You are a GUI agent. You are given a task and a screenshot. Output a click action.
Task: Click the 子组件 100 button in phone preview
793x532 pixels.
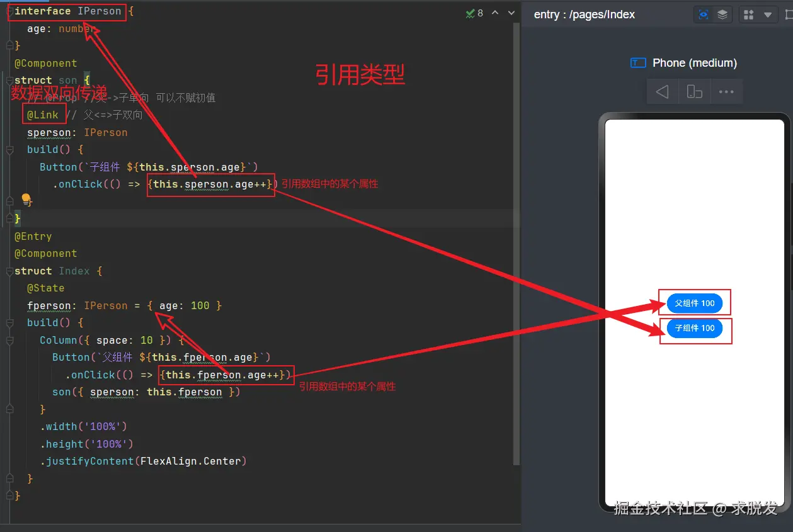(695, 328)
